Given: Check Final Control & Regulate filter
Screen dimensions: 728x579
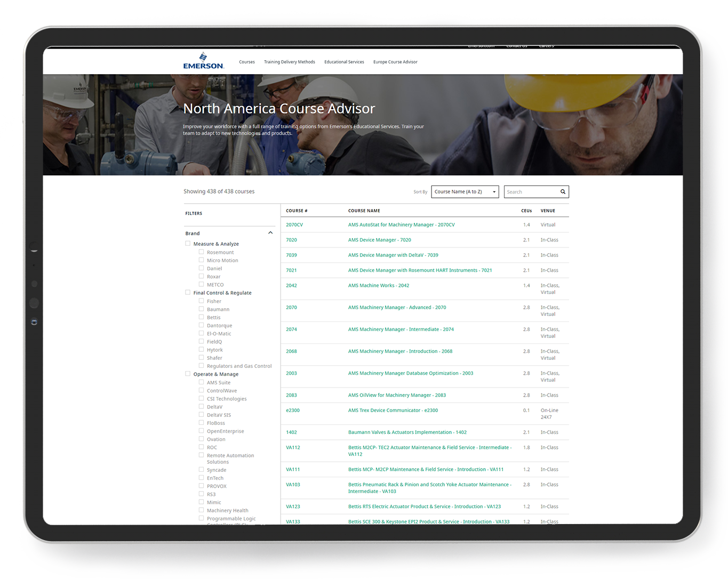Looking at the screenshot, I should [x=188, y=293].
